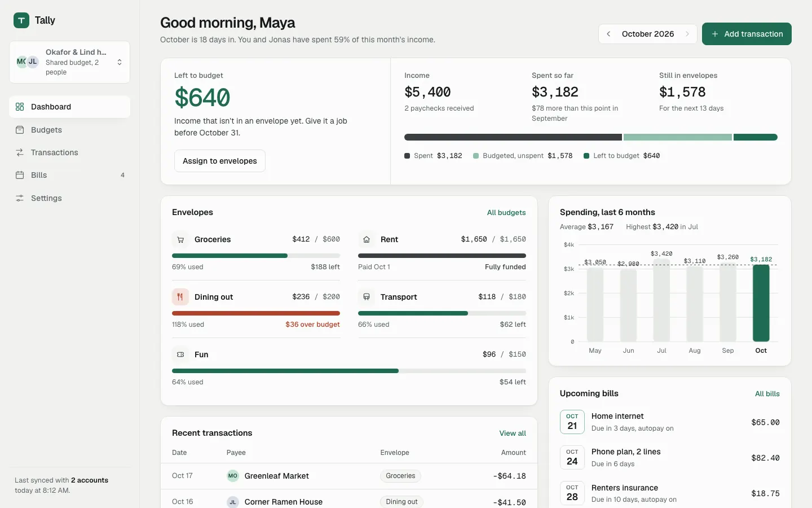Click the $640 left to budget amount

pos(202,98)
